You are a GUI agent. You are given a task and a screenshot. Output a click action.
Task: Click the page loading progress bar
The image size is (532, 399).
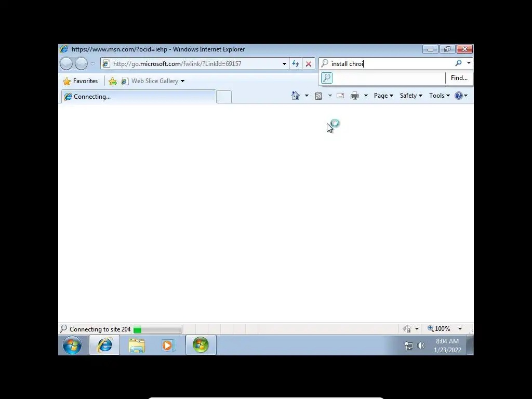(x=158, y=329)
